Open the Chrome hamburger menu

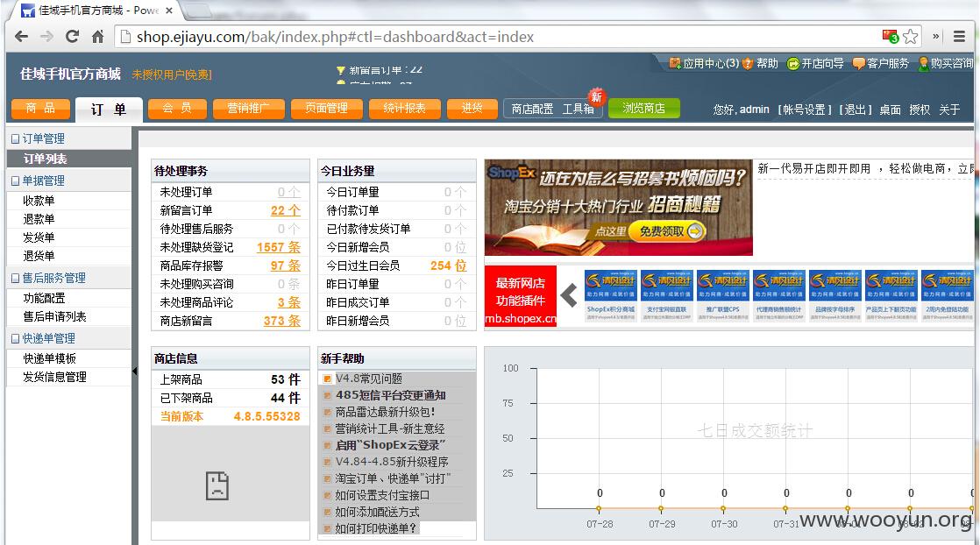pos(959,36)
